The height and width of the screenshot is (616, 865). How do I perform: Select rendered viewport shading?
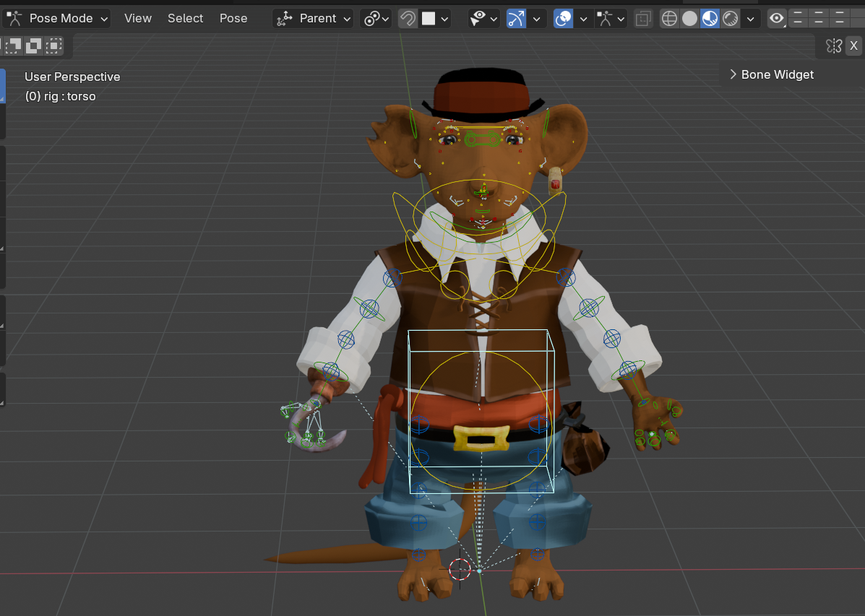(731, 19)
